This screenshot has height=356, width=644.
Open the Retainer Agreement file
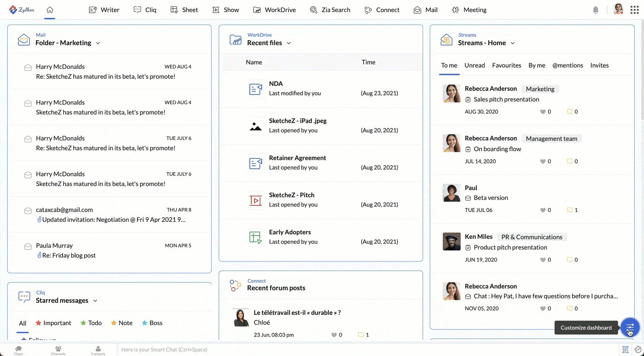tap(297, 158)
